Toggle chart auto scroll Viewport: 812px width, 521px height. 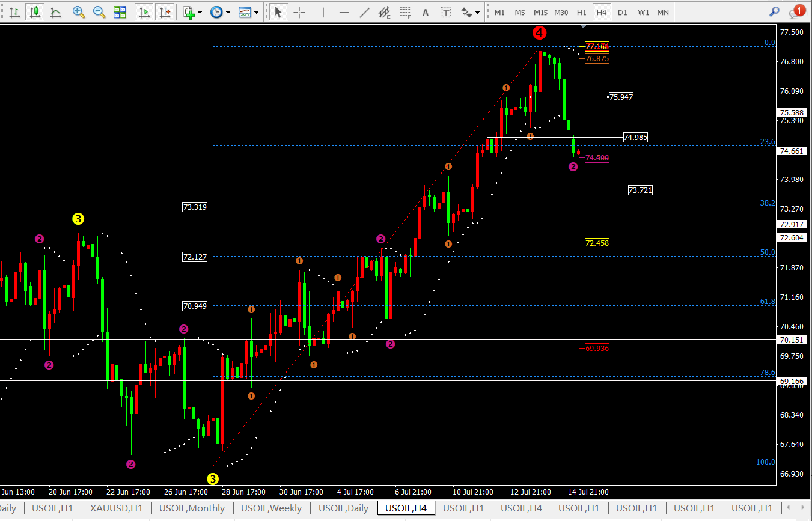click(x=144, y=12)
